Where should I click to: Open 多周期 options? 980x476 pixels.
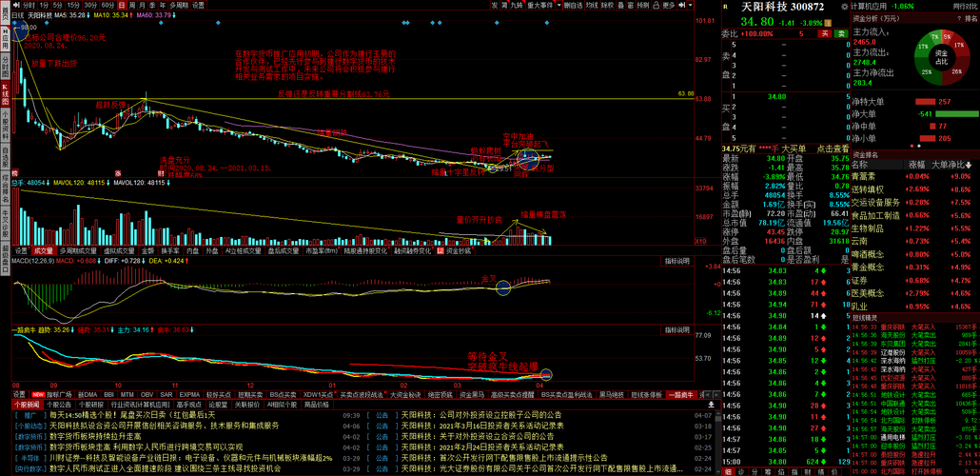point(179,5)
